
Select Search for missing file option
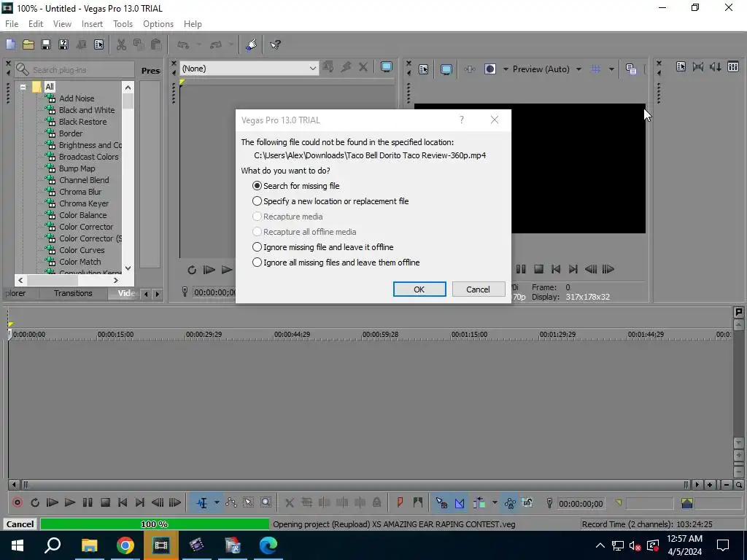coord(296,186)
